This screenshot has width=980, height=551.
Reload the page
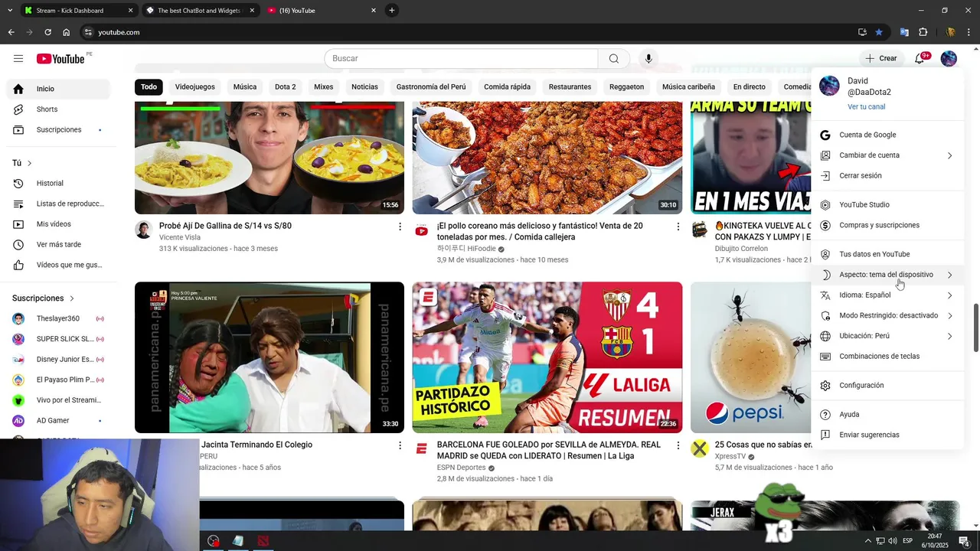tap(47, 32)
